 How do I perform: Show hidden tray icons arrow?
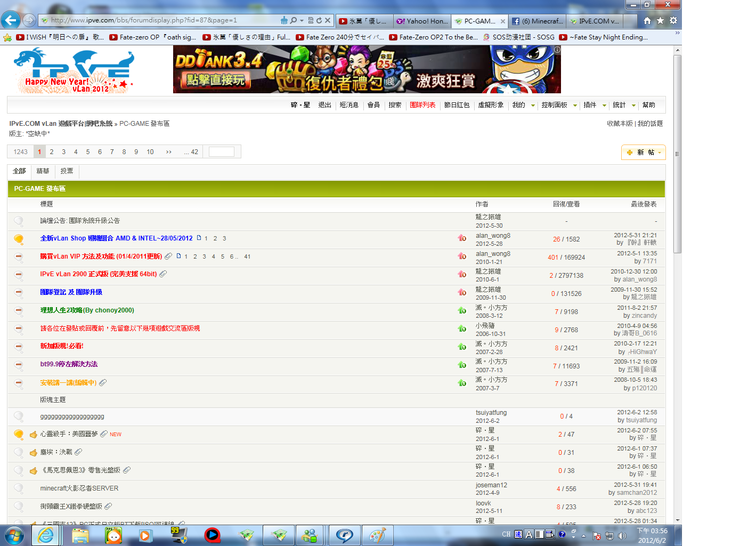[583, 535]
